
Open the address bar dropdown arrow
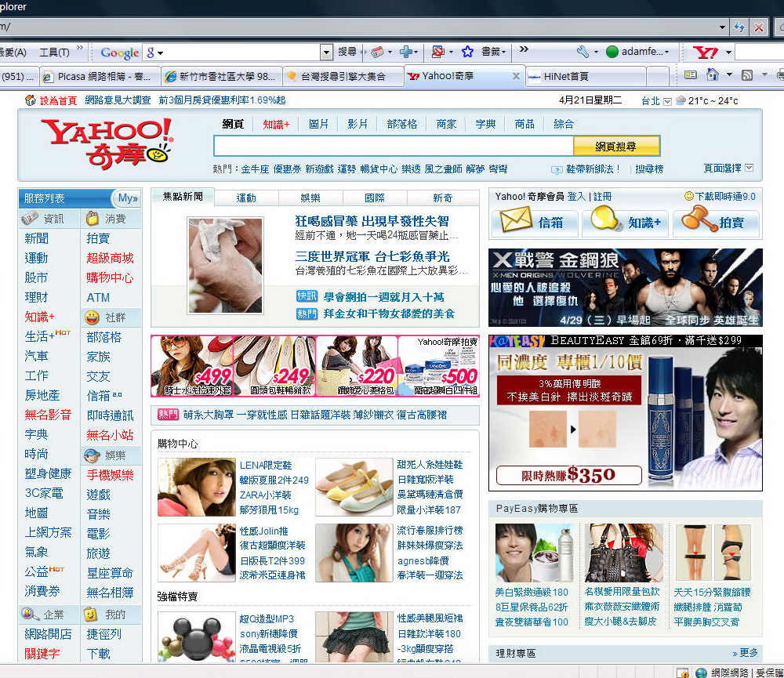(722, 27)
